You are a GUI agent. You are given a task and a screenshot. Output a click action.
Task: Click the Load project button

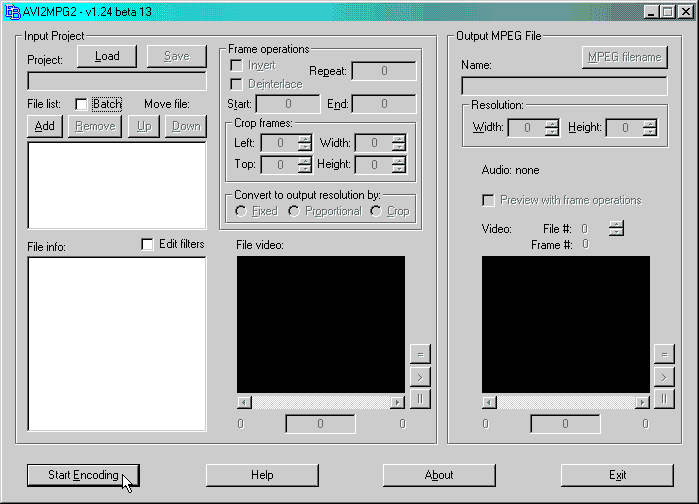click(x=107, y=57)
